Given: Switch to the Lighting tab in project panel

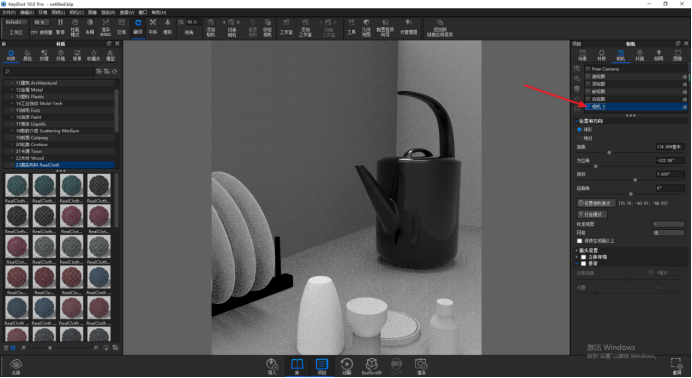Looking at the screenshot, I should [658, 55].
